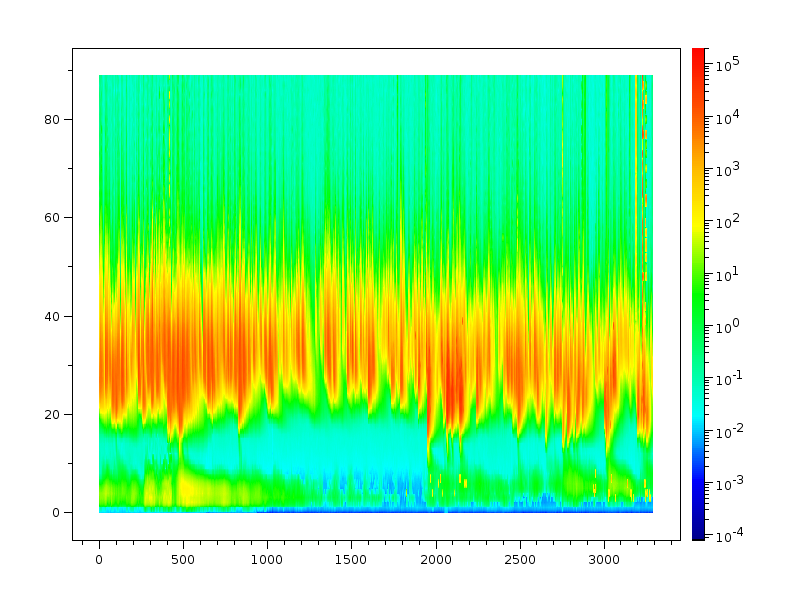This screenshot has width=800, height=600.
Task: Click the colorbar label 10^2
Action: click(x=725, y=222)
